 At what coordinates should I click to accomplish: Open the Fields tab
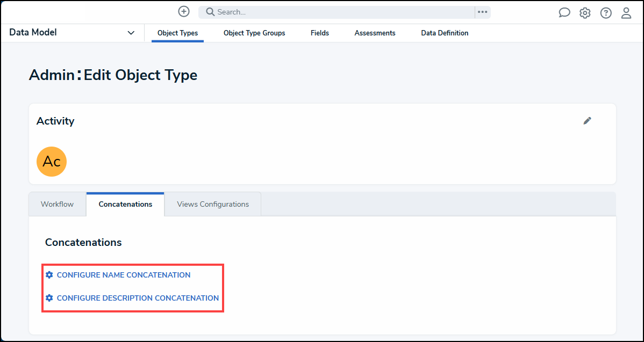pos(319,33)
